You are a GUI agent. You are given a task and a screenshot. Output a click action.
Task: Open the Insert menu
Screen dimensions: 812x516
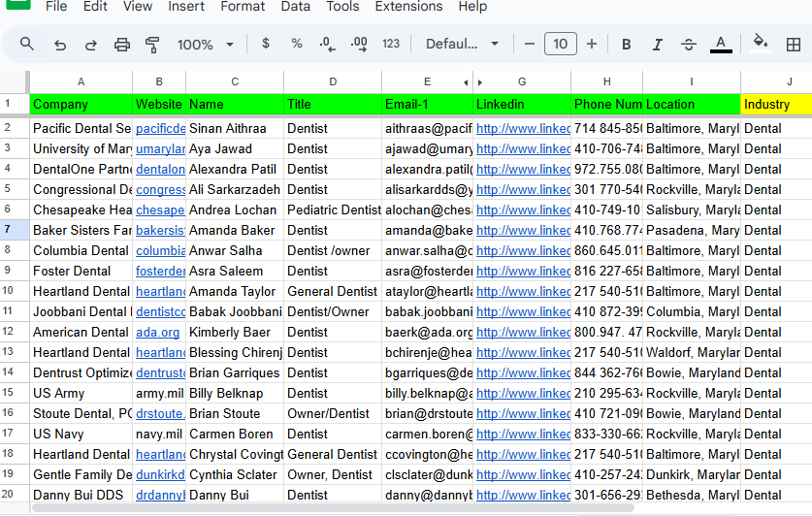coord(186,7)
